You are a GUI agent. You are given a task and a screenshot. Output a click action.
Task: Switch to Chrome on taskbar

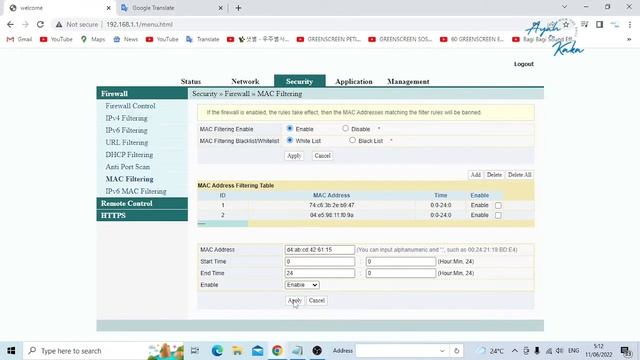pos(277,351)
